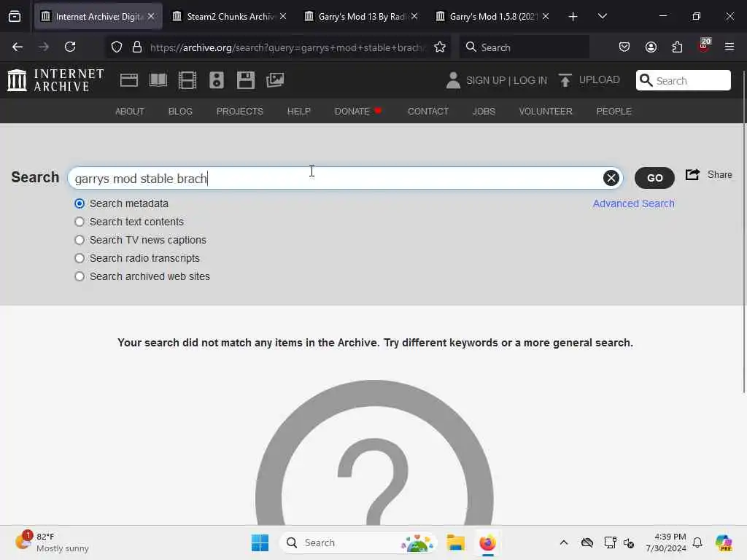
Task: Open the Web (Wayback) media icon
Action: [x=128, y=80]
